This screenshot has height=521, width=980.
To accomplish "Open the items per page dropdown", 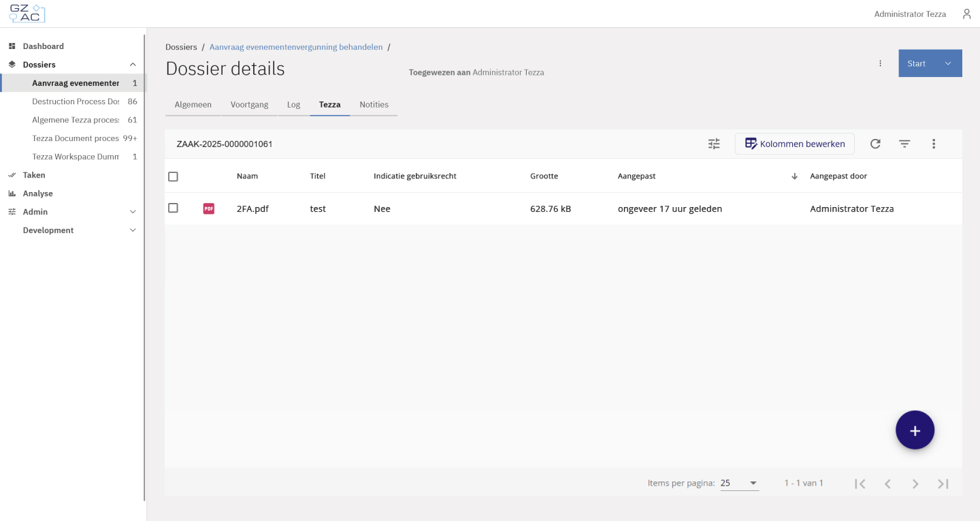I will [739, 484].
